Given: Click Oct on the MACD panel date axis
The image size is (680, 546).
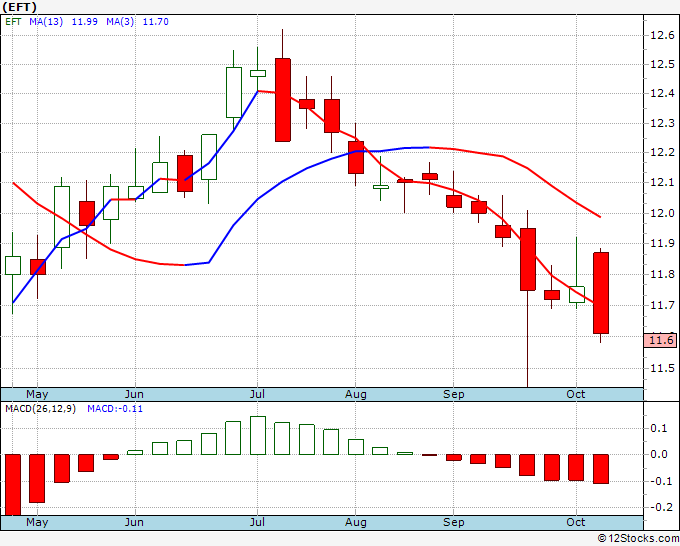Looking at the screenshot, I should coord(576,522).
